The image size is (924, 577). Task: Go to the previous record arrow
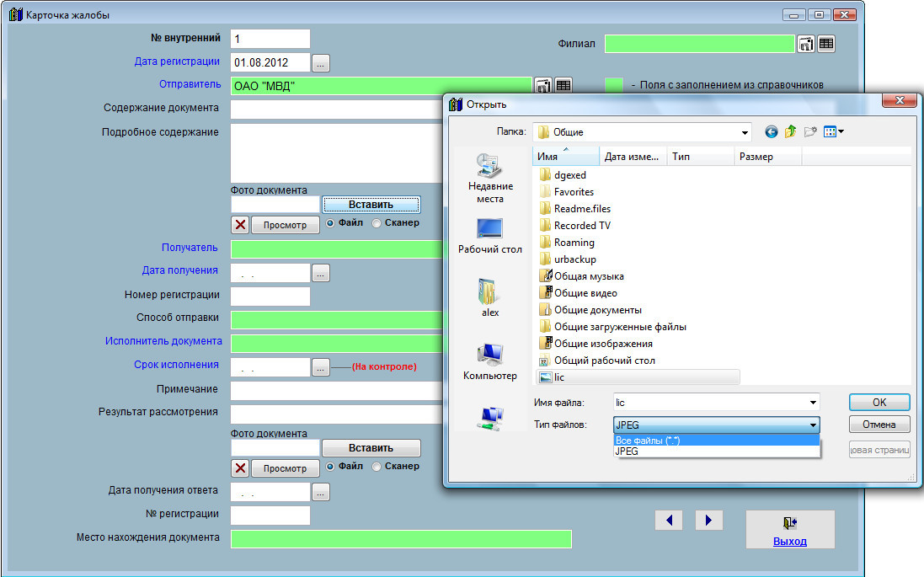point(669,521)
